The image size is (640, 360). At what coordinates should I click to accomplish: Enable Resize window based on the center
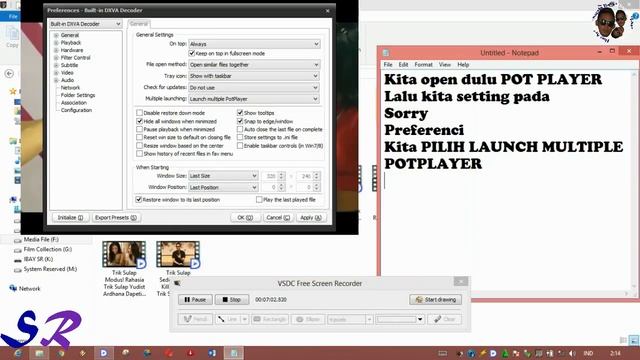click(x=140, y=146)
